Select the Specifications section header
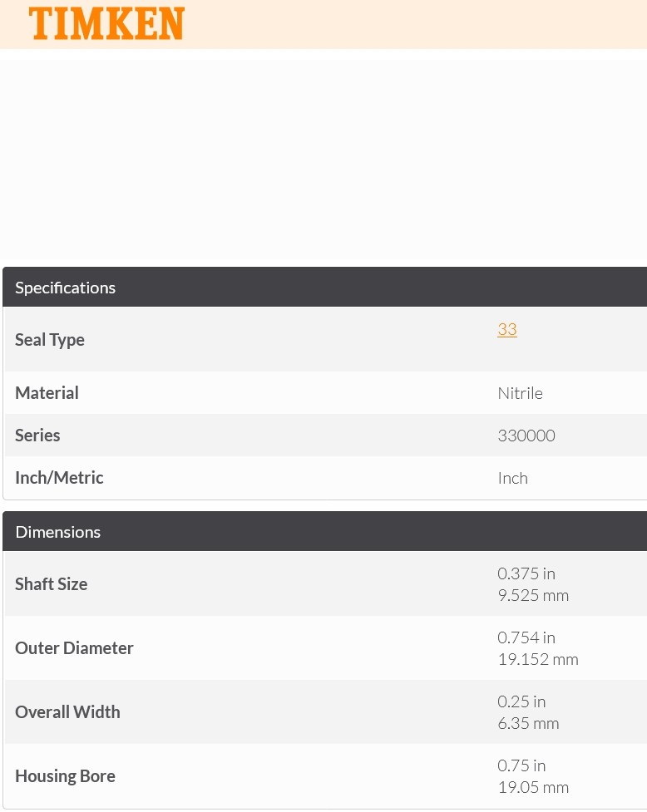This screenshot has height=812, width=647. coord(325,288)
